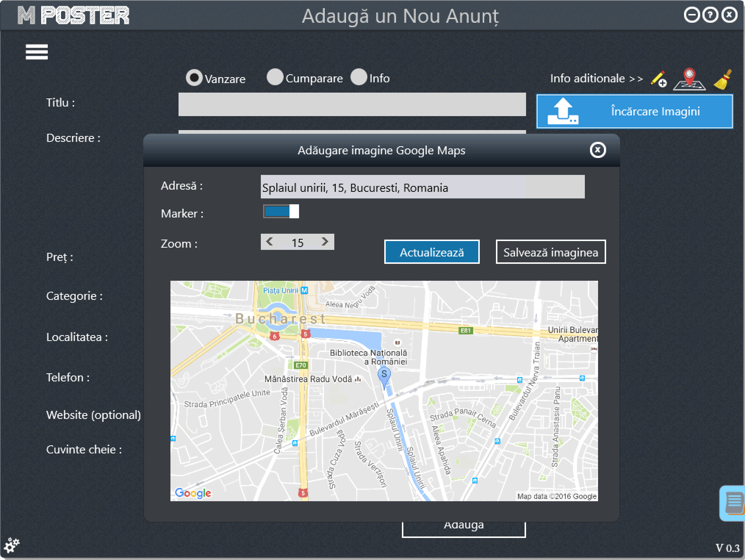Image resolution: width=745 pixels, height=560 pixels.
Task: Click the Salvează imaginea button
Action: click(551, 252)
